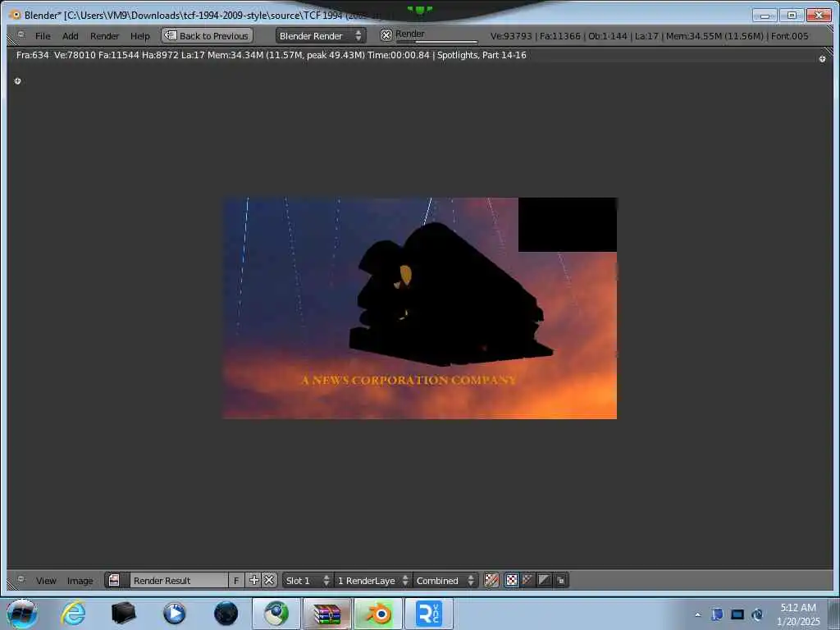The image size is (840, 630).
Task: Toggle color channel only display icon
Action: point(527,580)
